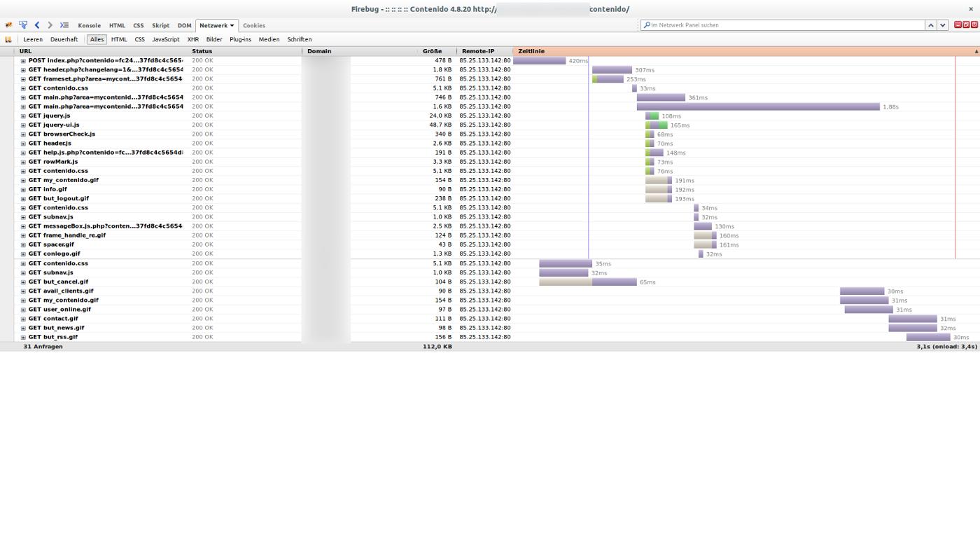Jump to next search result arrow
This screenshot has height=552, width=980.
[x=943, y=25]
